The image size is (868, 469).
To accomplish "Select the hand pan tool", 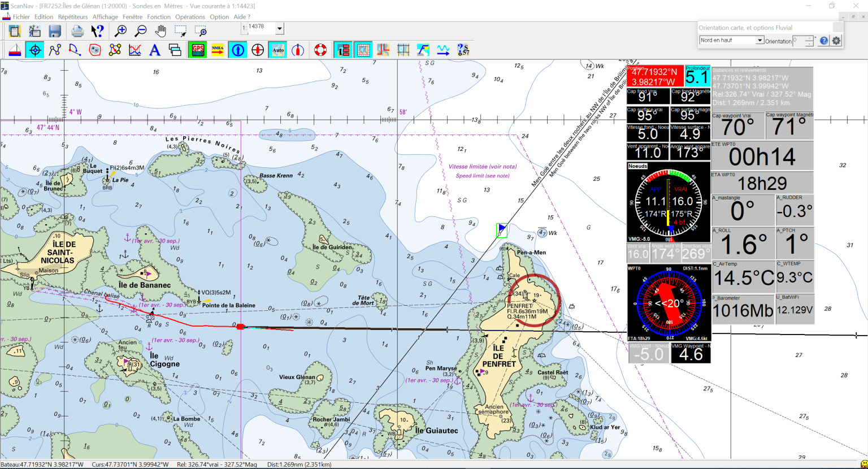I will [x=161, y=31].
